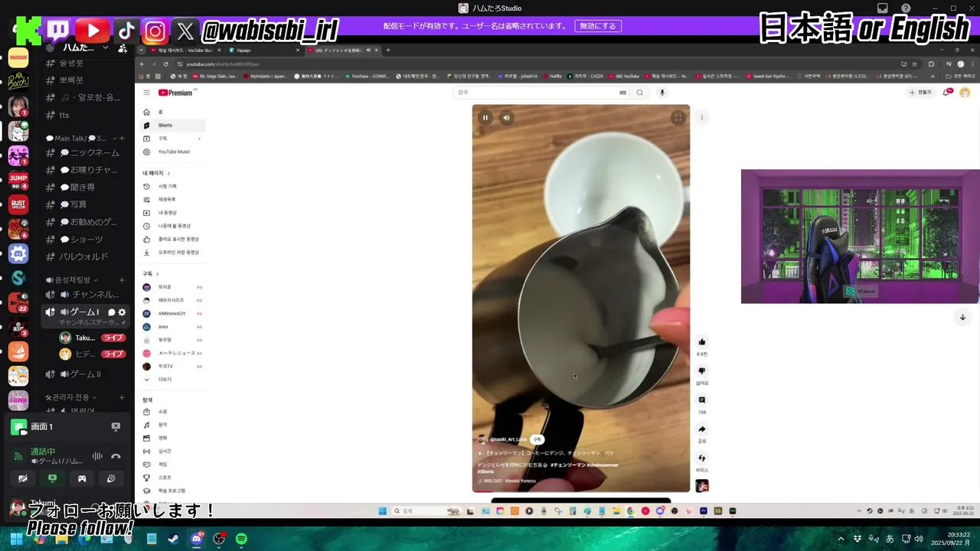
Task: Open Spotify from the taskbar
Action: point(241,539)
